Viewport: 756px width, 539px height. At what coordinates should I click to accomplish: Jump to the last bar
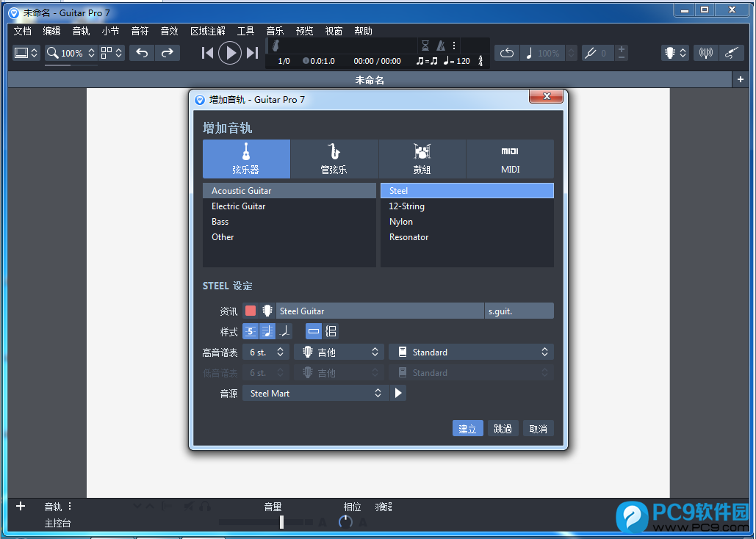pos(253,53)
